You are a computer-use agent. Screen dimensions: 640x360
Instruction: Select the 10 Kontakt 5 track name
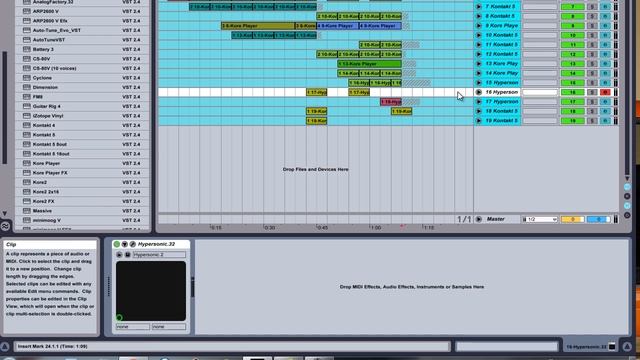[x=502, y=35]
